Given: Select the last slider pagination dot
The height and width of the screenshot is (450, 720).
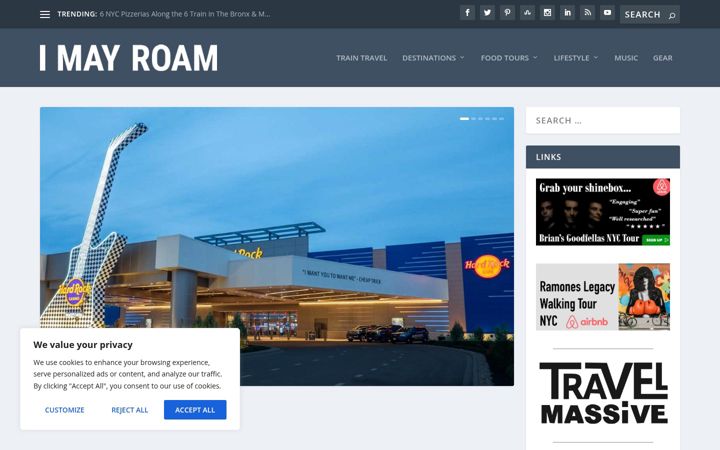Looking at the screenshot, I should [x=501, y=119].
